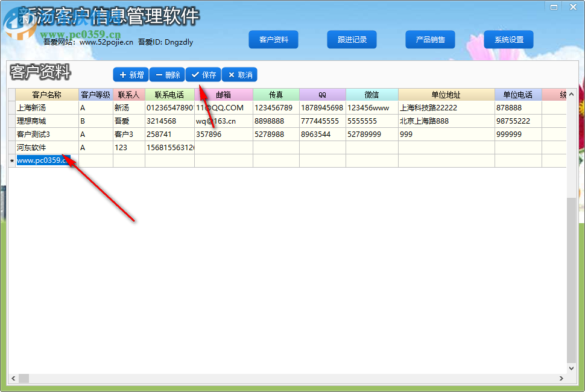This screenshot has width=585, height=392.
Task: Click the plus icon on the 新增 button
Action: 122,74
